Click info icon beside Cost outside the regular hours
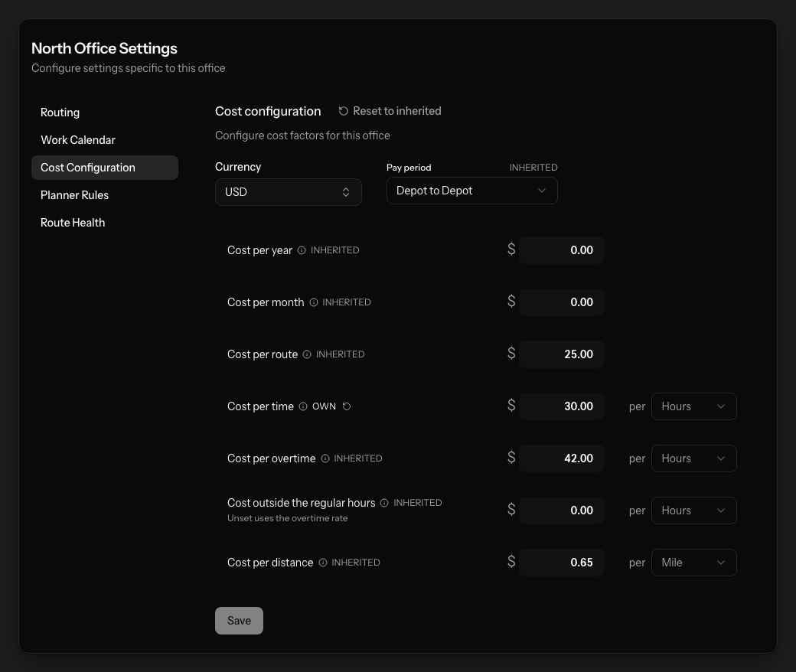This screenshot has width=796, height=672. pyautogui.click(x=384, y=503)
